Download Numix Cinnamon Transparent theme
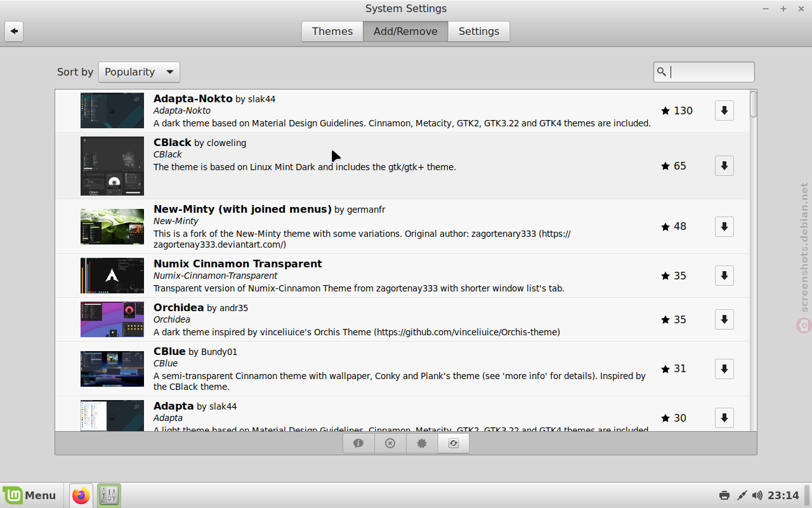Image resolution: width=812 pixels, height=508 pixels. click(x=724, y=276)
